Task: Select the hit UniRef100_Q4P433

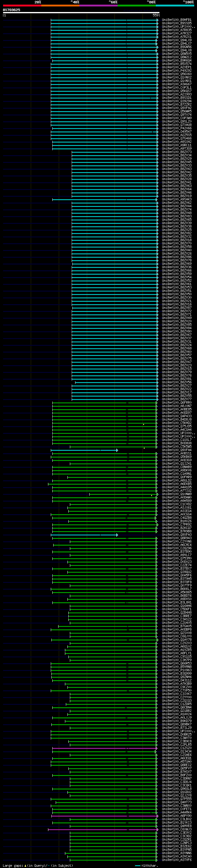Action: (x=176, y=416)
